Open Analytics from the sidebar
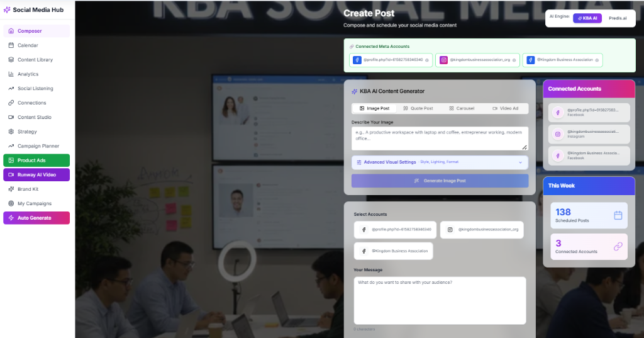Image resolution: width=644 pixels, height=338 pixels. click(36, 74)
